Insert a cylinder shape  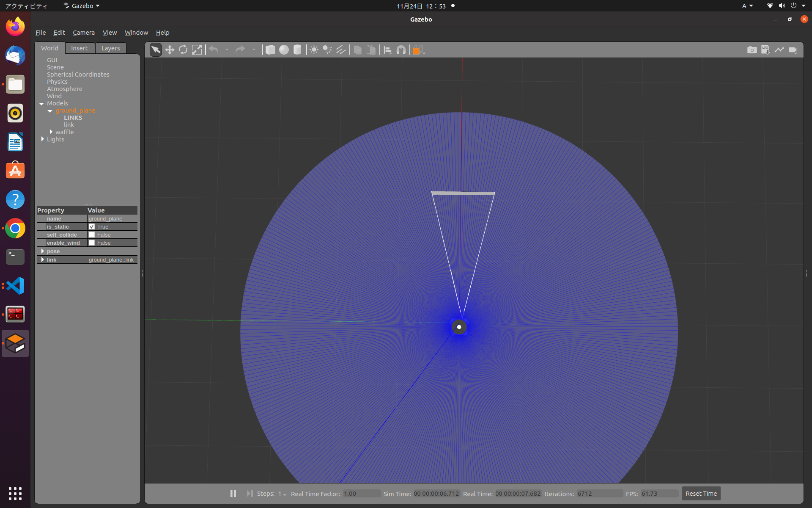297,50
